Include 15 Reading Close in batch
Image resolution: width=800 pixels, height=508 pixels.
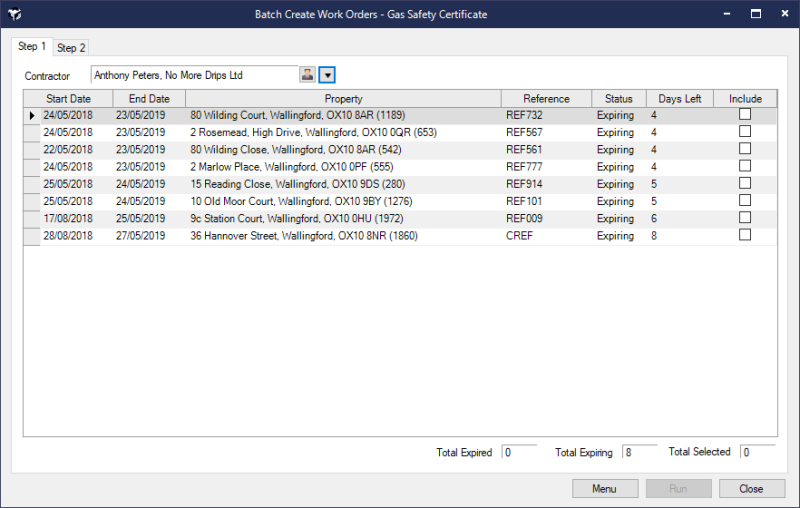[x=745, y=183]
